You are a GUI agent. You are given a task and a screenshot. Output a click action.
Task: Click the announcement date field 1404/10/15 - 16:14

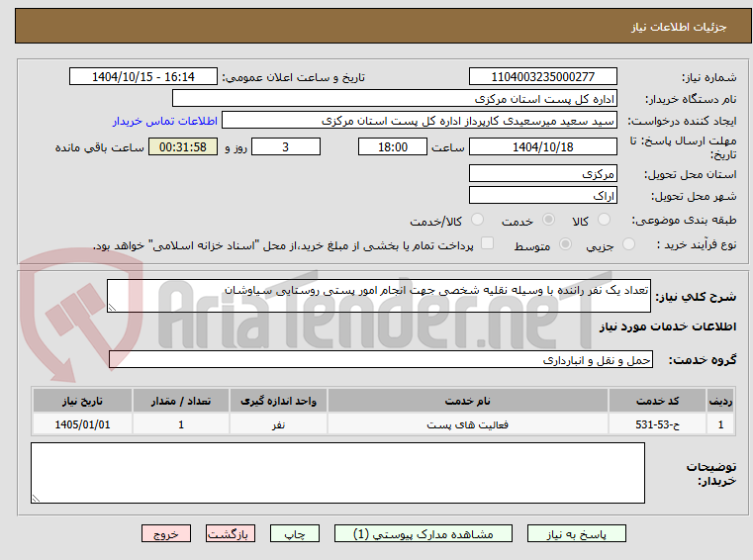coord(143,77)
